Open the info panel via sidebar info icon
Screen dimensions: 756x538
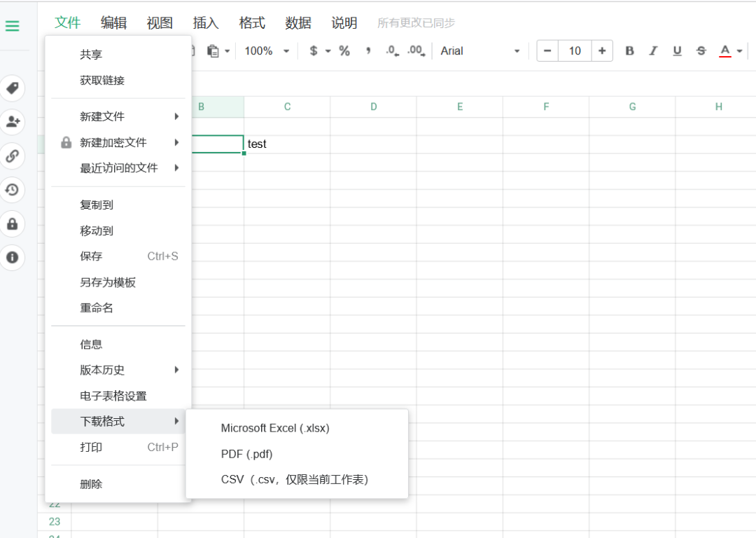click(13, 258)
